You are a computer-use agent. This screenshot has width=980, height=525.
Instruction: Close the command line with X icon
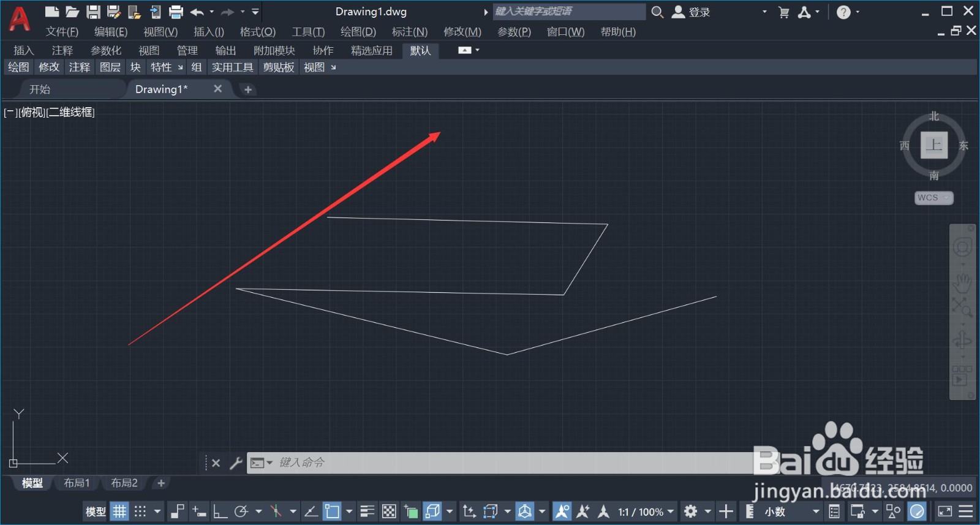[216, 463]
